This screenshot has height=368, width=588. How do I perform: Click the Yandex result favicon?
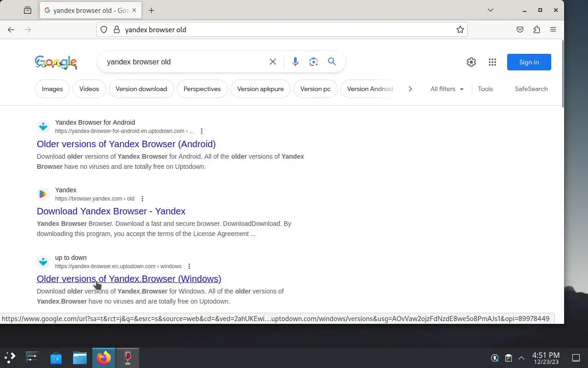(x=43, y=194)
